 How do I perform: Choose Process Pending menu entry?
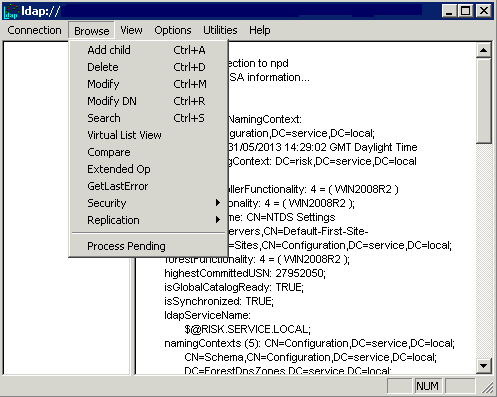pos(148,246)
